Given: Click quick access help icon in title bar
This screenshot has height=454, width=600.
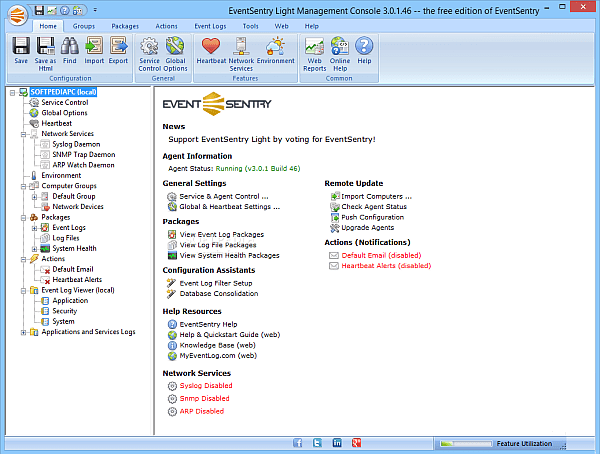Looking at the screenshot, I should click(65, 10).
